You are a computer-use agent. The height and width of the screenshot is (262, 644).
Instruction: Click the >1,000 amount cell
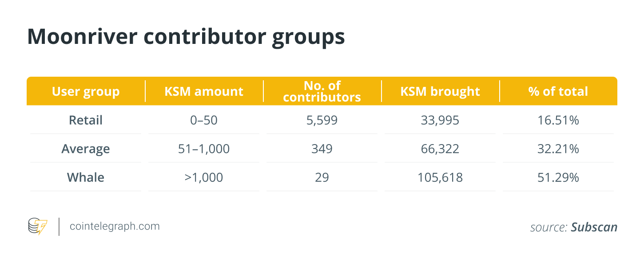pos(204,178)
